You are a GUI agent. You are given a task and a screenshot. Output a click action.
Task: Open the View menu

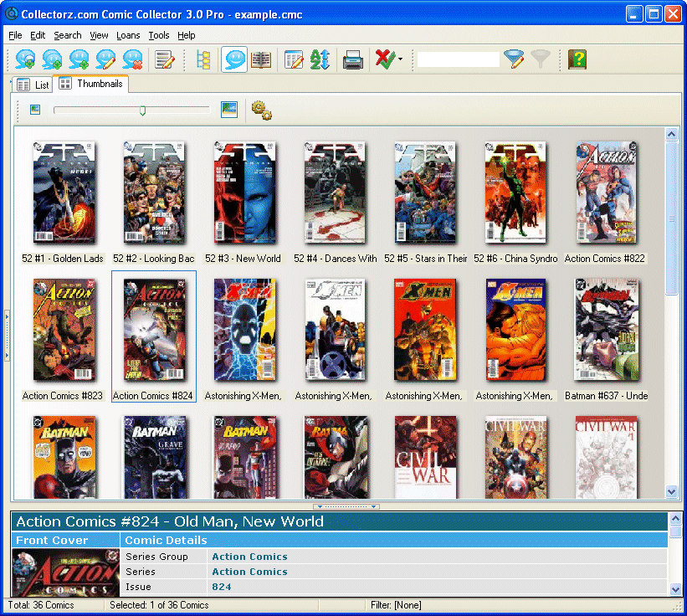click(x=99, y=35)
